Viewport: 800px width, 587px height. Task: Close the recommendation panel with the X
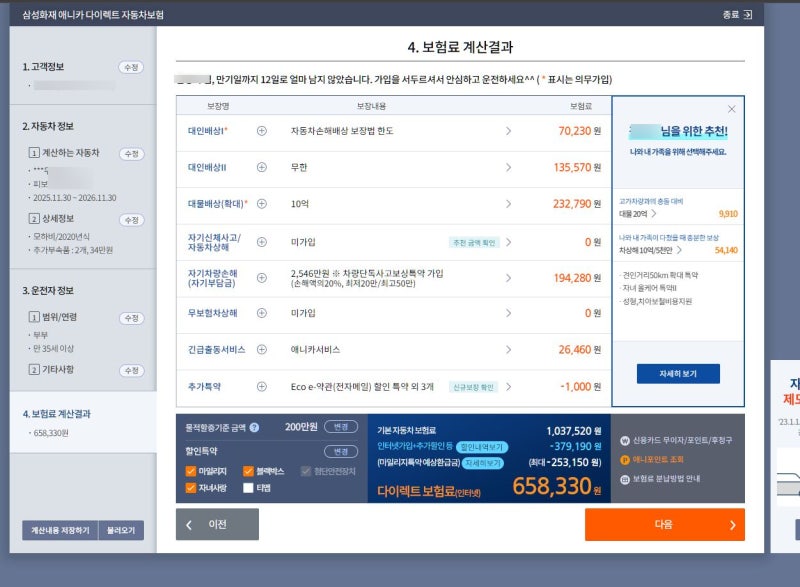tap(732, 109)
